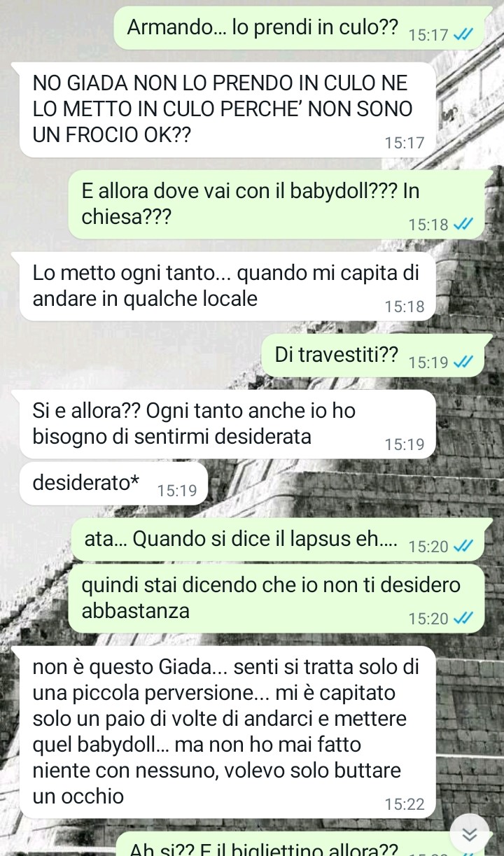Select the 'NO GIADA NON LO PRENDO' message bubble
Screen dimensions: 504x856
point(228,110)
